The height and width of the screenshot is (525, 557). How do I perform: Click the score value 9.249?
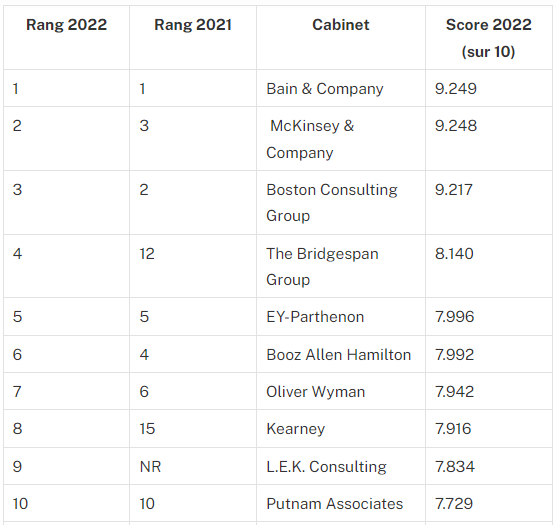(x=456, y=88)
